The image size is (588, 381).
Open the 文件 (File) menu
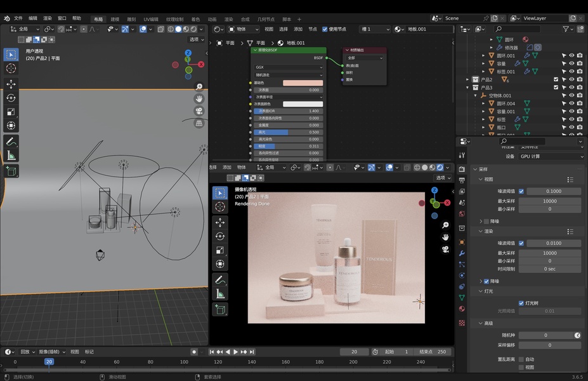pos(18,18)
